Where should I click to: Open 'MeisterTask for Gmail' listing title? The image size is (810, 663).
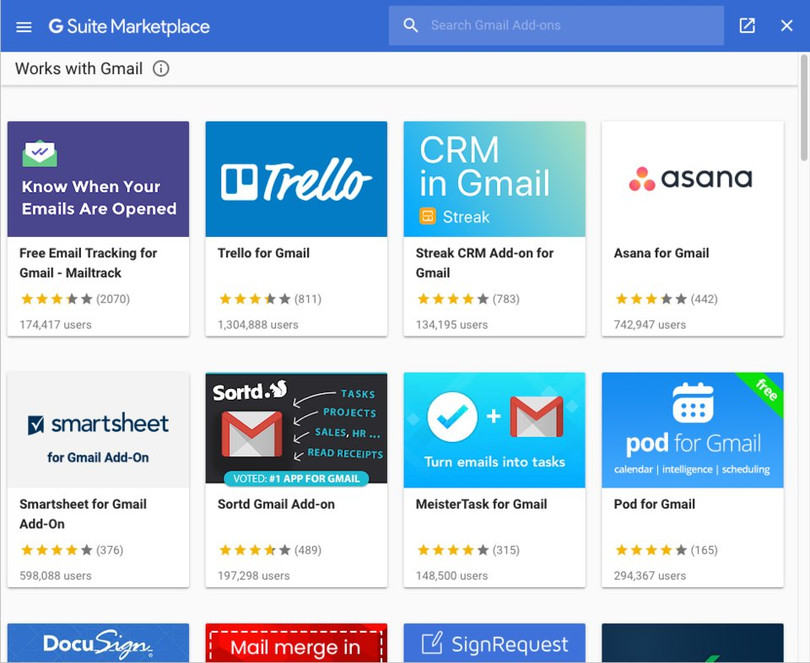pos(481,504)
